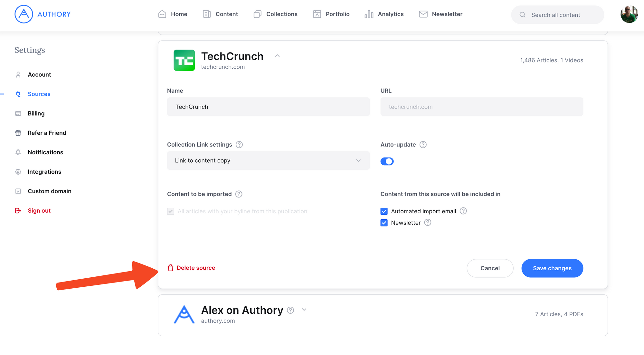The width and height of the screenshot is (644, 355).
Task: Open Link to content copy dropdown
Action: [x=268, y=160]
